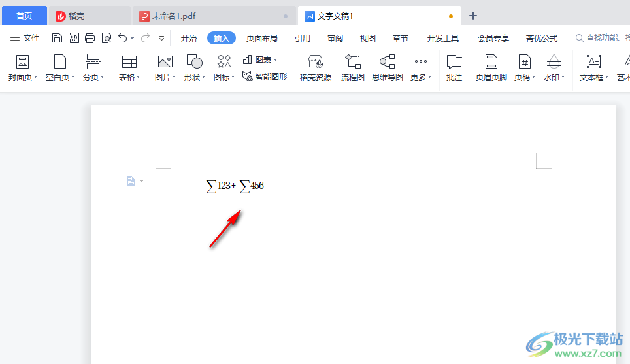Screen dimensions: 630x364
Task: Click the Undo arrow icon
Action: (x=123, y=38)
